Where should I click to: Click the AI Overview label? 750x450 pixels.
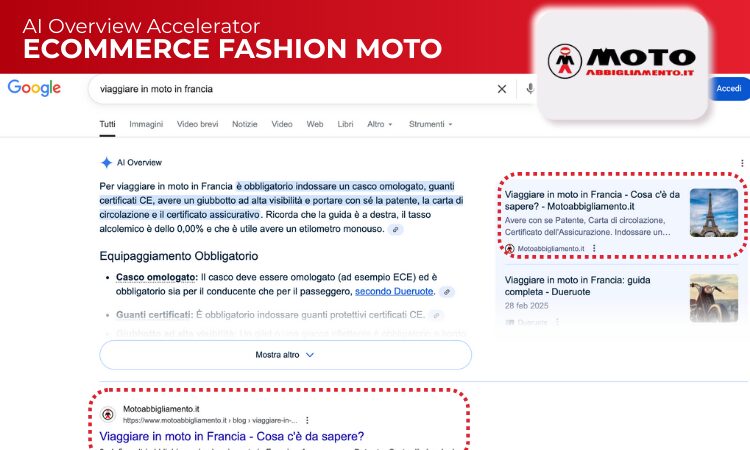[139, 163]
